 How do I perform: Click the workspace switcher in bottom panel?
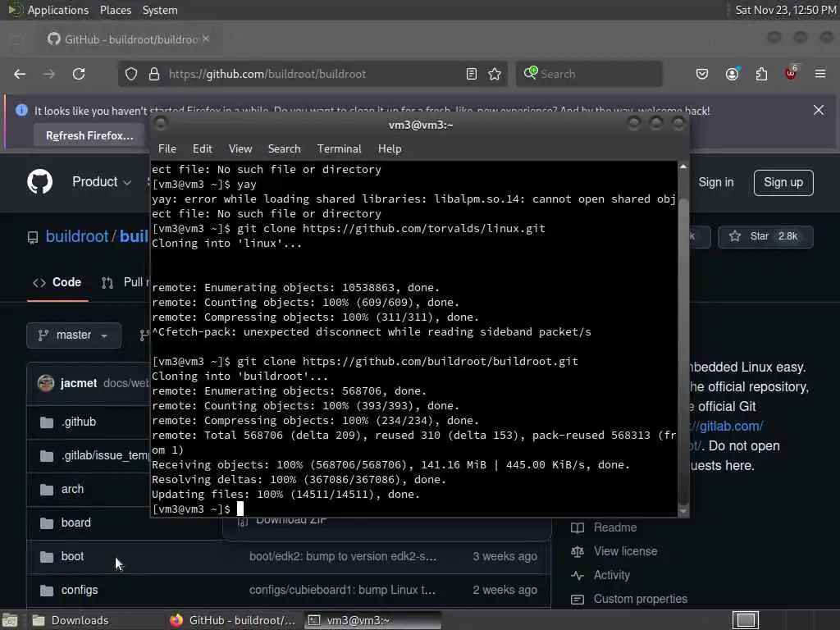(x=746, y=620)
